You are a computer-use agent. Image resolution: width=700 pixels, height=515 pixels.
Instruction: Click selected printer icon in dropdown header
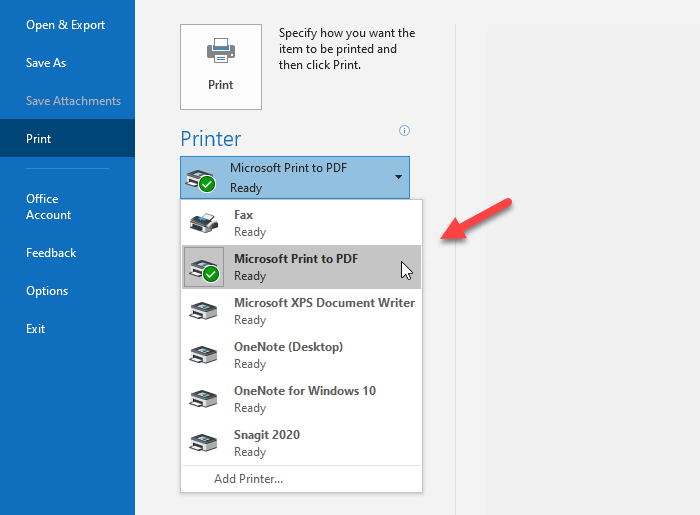point(201,180)
